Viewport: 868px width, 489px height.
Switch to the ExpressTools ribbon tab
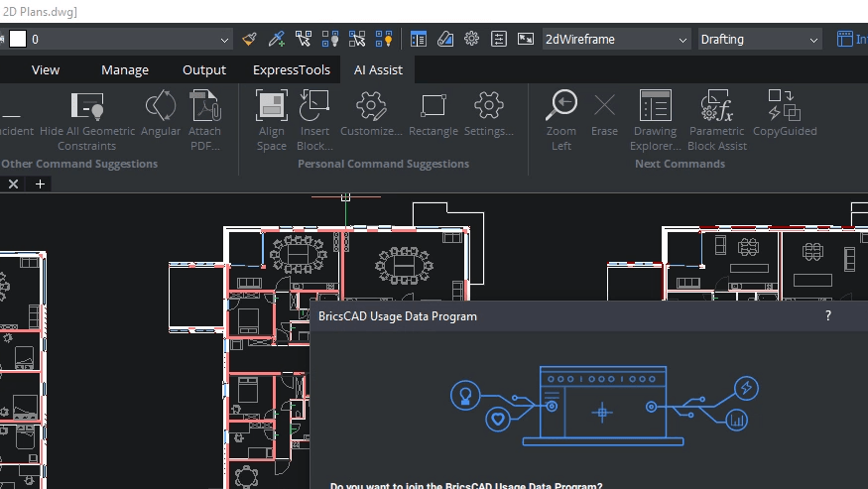coord(292,69)
